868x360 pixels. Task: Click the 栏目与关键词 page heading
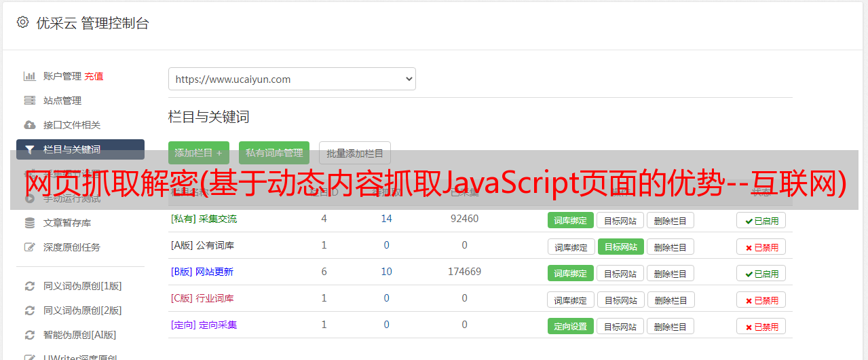[209, 117]
